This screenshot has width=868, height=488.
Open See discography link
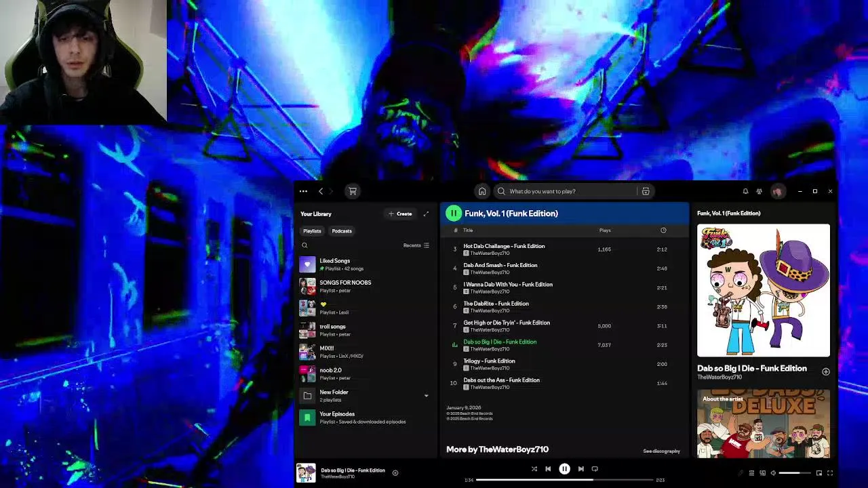661,451
